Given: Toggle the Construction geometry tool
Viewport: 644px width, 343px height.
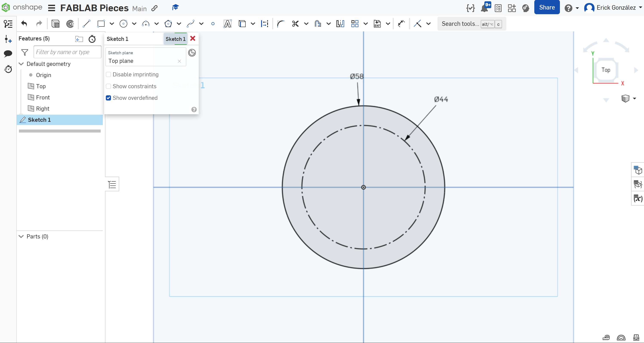Looking at the screenshot, I should 265,24.
